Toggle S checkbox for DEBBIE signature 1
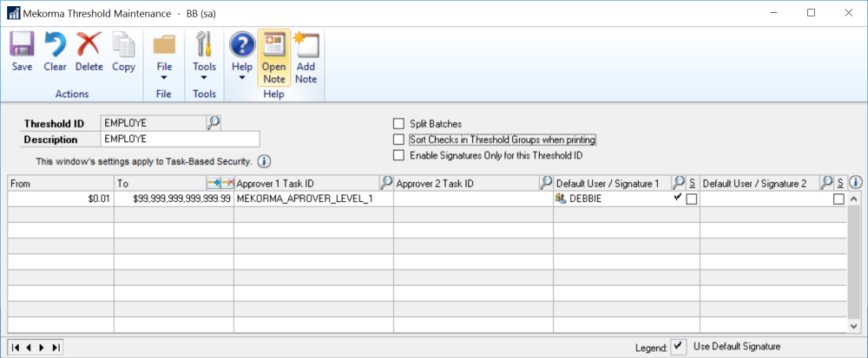This screenshot has width=868, height=358. tap(692, 199)
